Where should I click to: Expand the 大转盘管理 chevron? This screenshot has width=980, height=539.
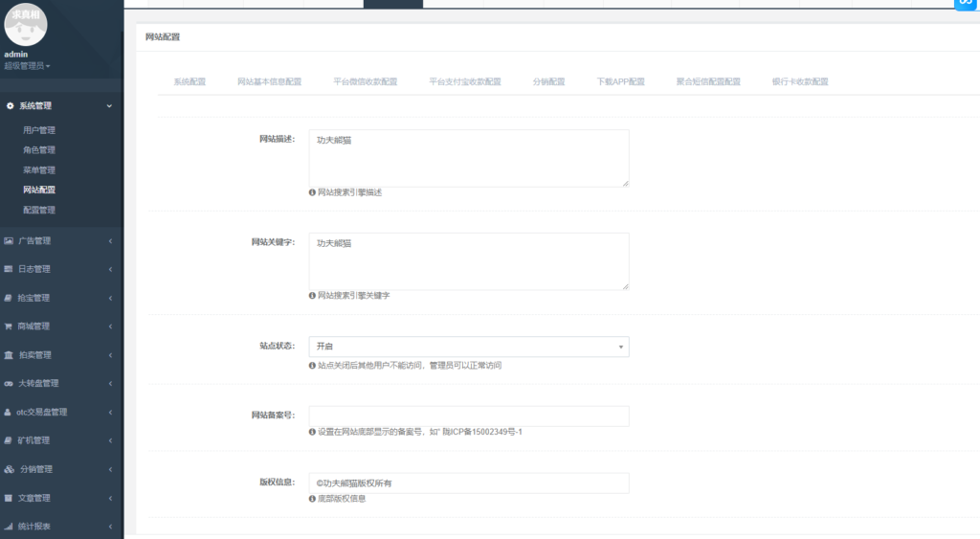[x=110, y=383]
